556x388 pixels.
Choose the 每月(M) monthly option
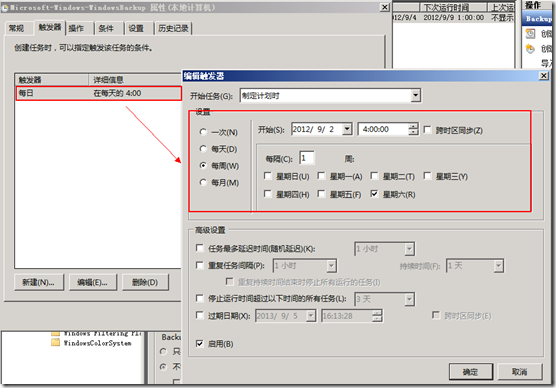pos(203,182)
